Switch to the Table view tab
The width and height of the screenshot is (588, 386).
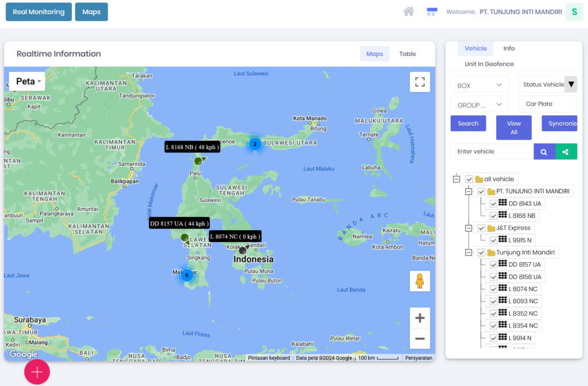(407, 54)
